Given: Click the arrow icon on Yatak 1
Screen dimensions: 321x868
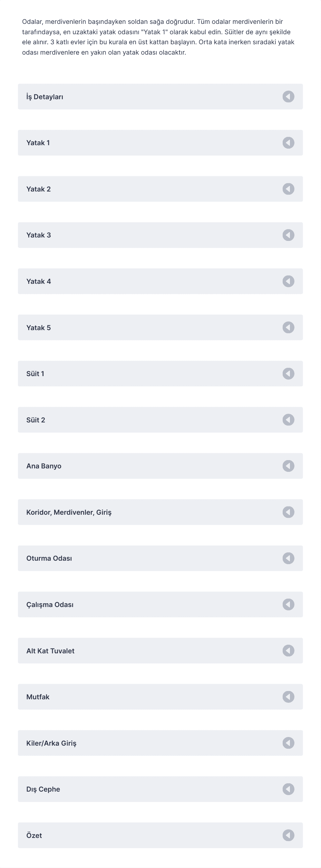Looking at the screenshot, I should tap(288, 143).
